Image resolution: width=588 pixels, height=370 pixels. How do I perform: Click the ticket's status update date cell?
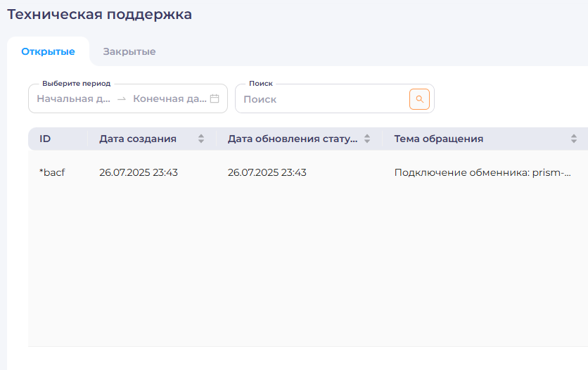click(x=267, y=172)
